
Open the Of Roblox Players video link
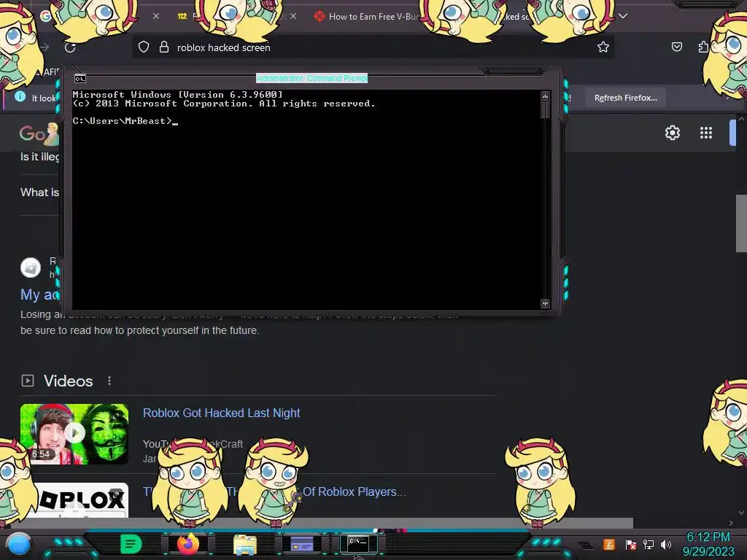(355, 491)
